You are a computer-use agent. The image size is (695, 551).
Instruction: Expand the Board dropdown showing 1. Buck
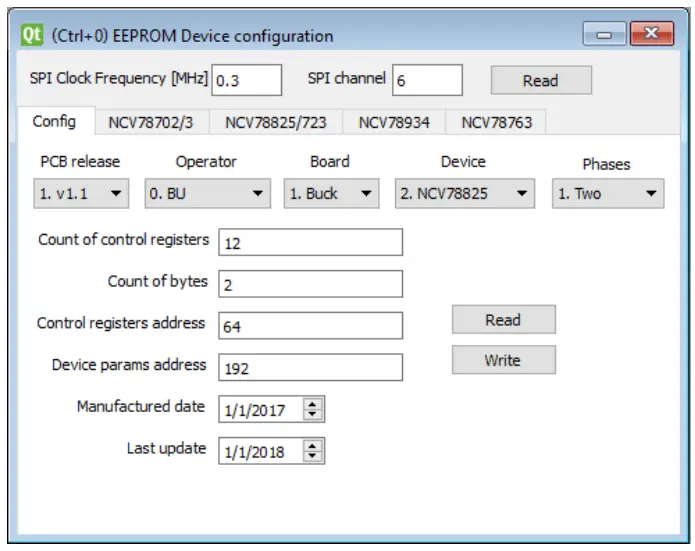331,193
